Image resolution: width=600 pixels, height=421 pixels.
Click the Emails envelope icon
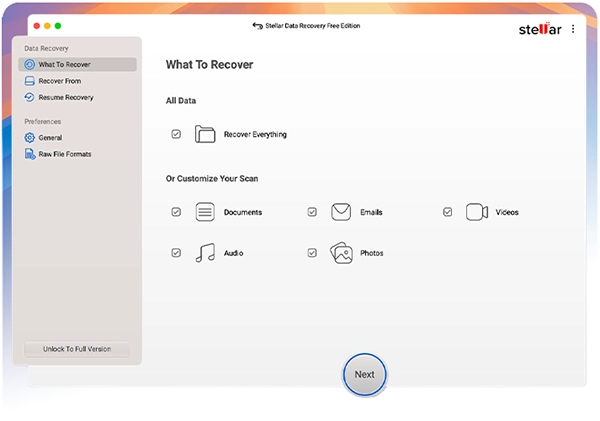coord(341,212)
